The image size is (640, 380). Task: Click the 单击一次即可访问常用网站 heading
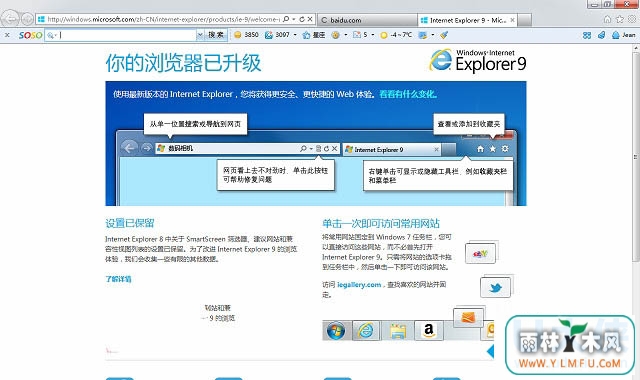(381, 223)
